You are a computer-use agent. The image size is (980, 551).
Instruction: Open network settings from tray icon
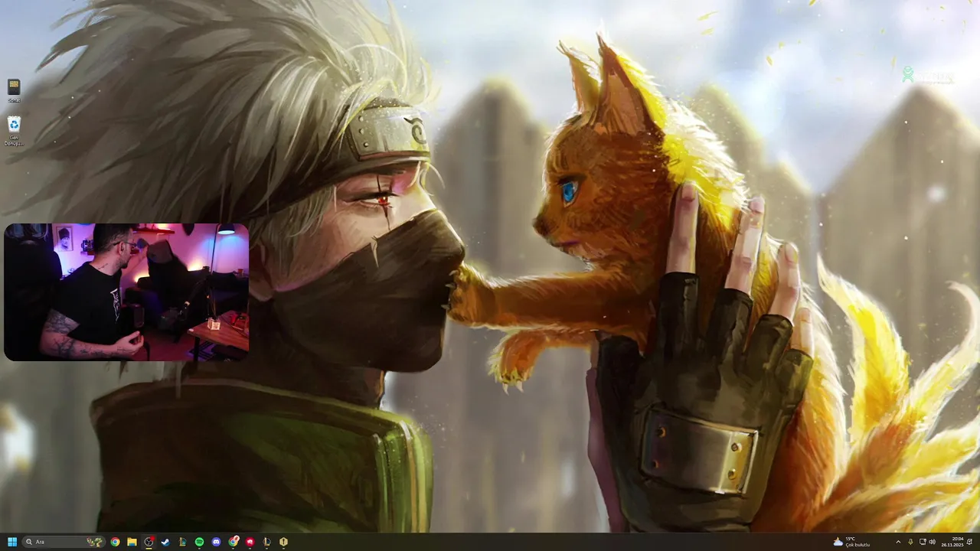click(x=923, y=542)
